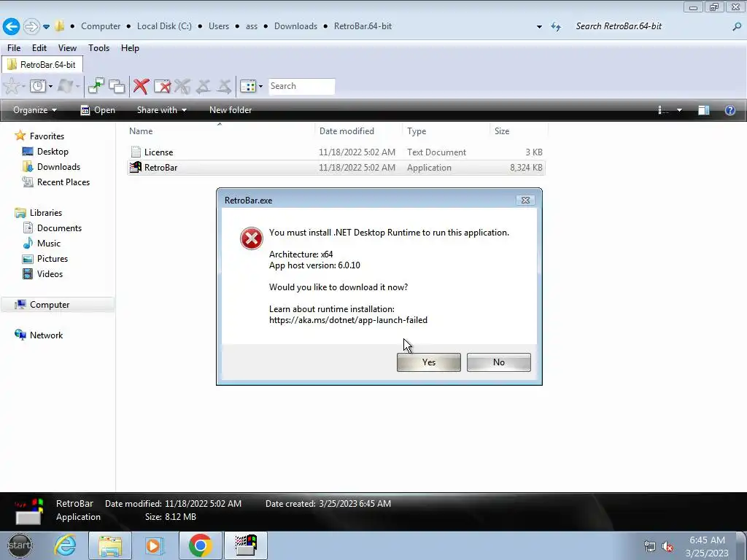Open the address bar history dropdown arrow
The image size is (747, 560).
539,27
